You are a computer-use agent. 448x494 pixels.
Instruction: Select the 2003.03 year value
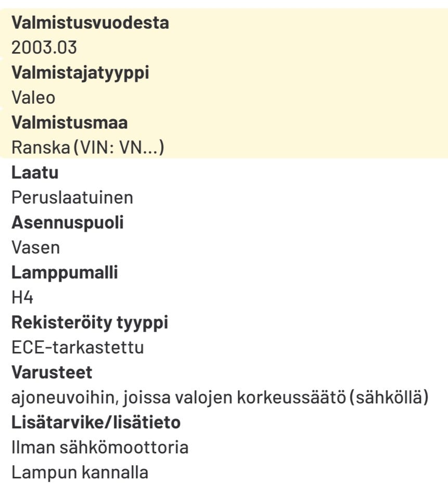[x=44, y=47]
